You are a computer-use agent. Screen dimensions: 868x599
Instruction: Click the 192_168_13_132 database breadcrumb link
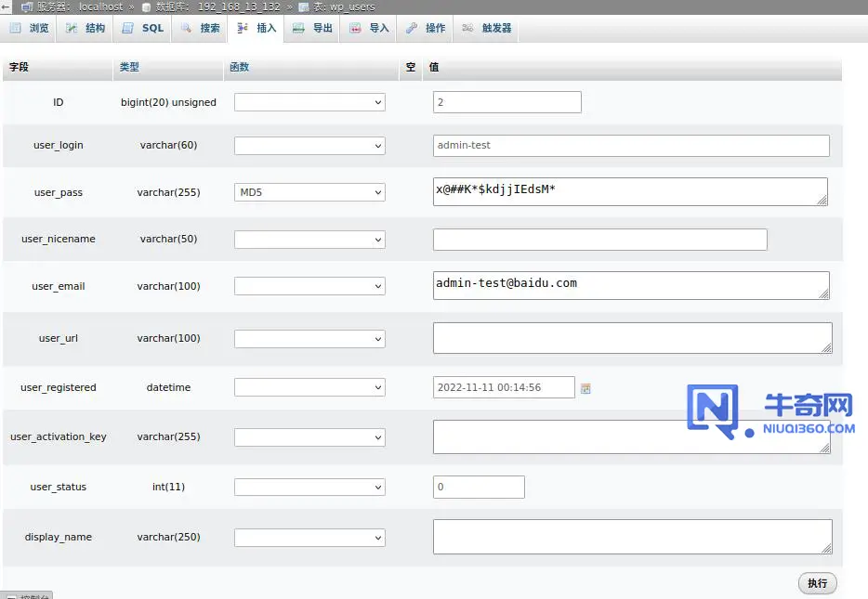pos(239,7)
